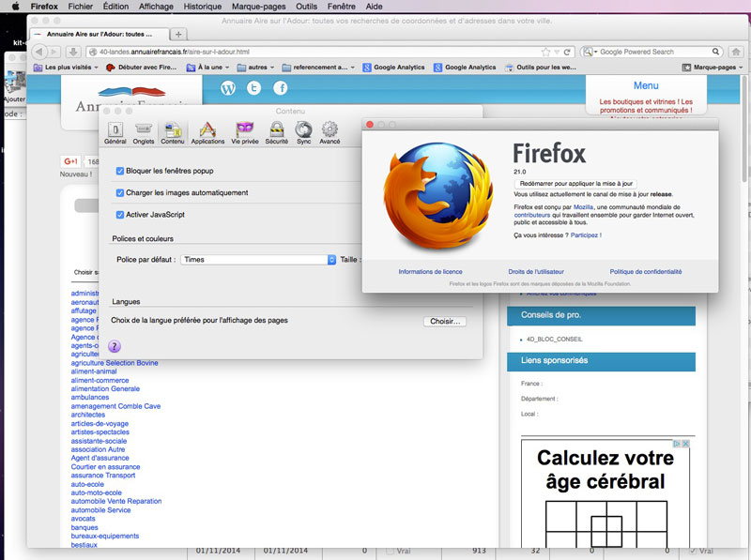Click the browser Back arrow button

pyautogui.click(x=39, y=52)
